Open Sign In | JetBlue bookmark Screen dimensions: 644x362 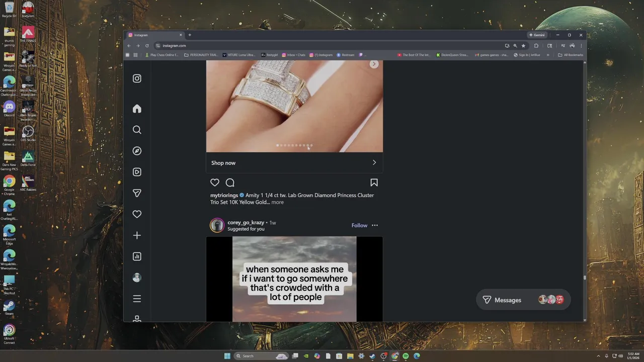[x=527, y=55]
